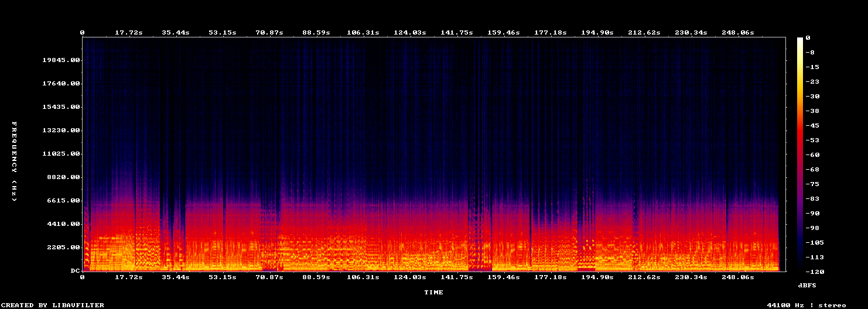This screenshot has width=868, height=309.
Task: Click the 0 dBFS scale value
Action: tap(808, 38)
